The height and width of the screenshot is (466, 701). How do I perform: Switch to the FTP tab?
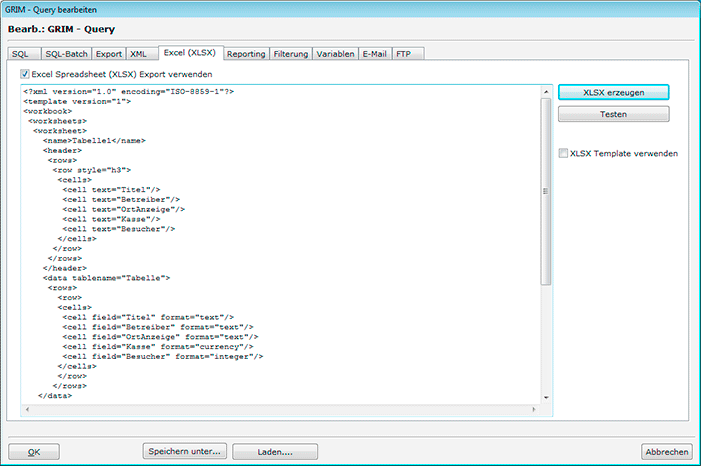click(x=403, y=53)
